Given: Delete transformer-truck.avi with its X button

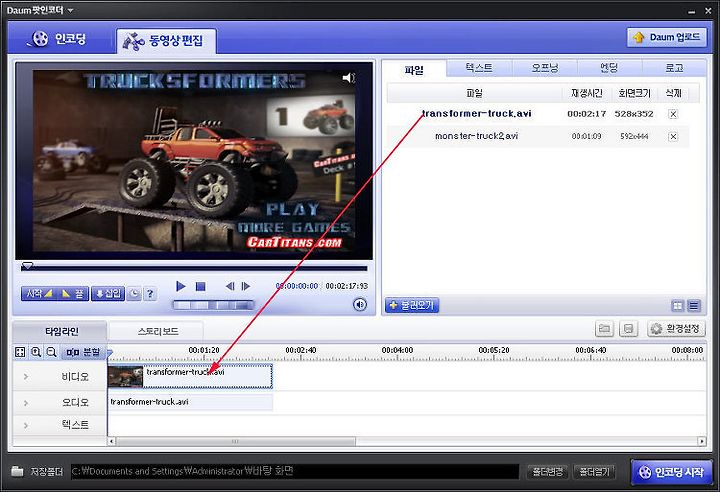Looking at the screenshot, I should pos(673,114).
